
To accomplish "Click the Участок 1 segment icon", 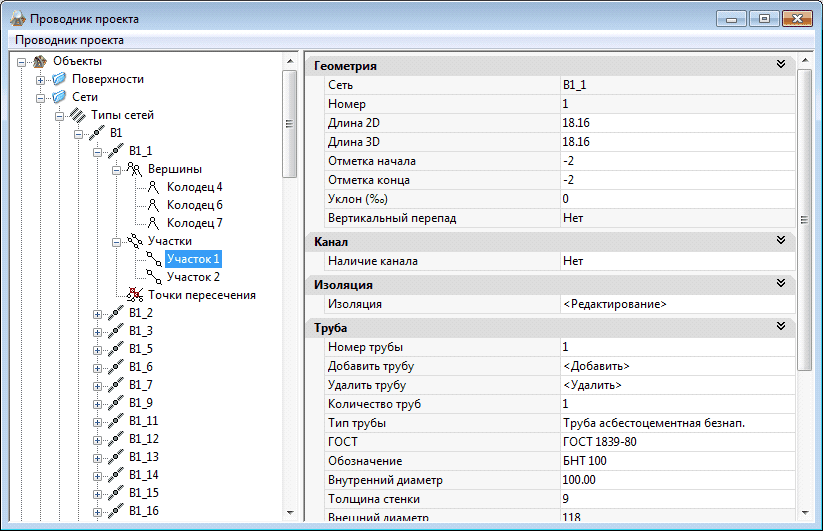I will [x=154, y=259].
